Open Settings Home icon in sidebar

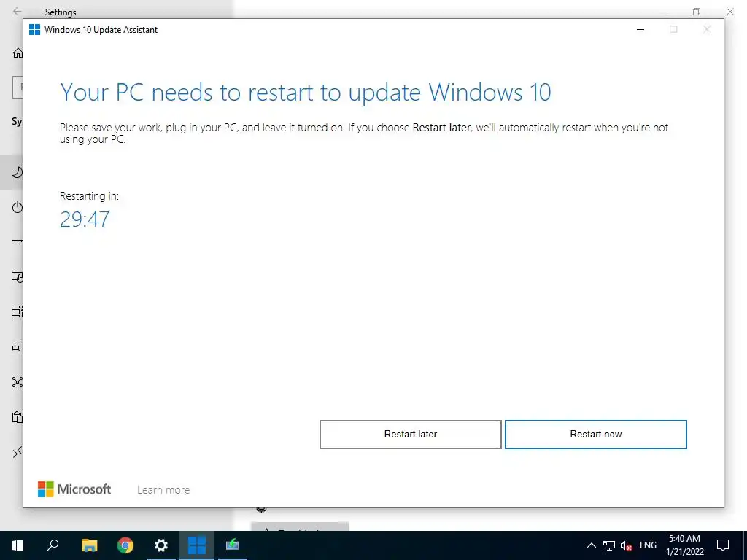[x=18, y=52]
